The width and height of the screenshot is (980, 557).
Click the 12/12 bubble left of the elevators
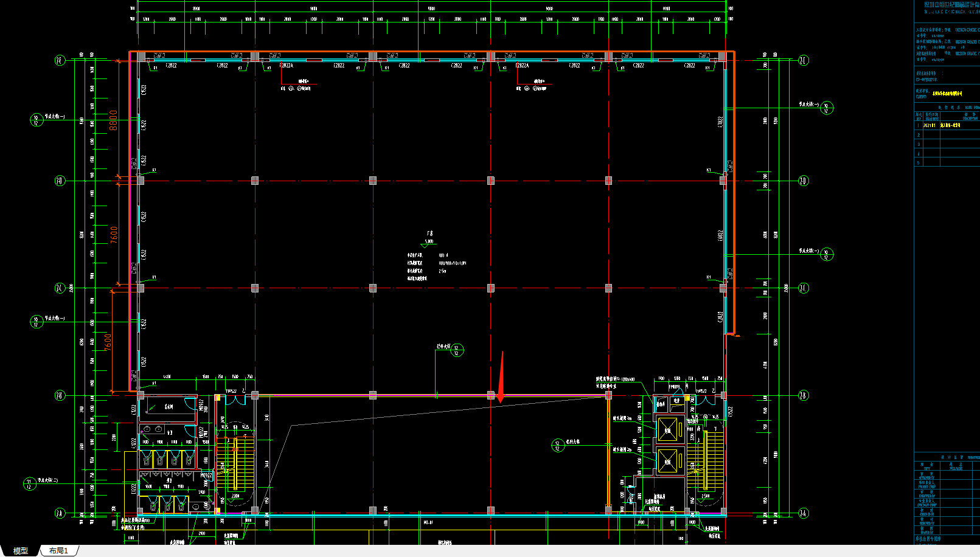tap(558, 446)
